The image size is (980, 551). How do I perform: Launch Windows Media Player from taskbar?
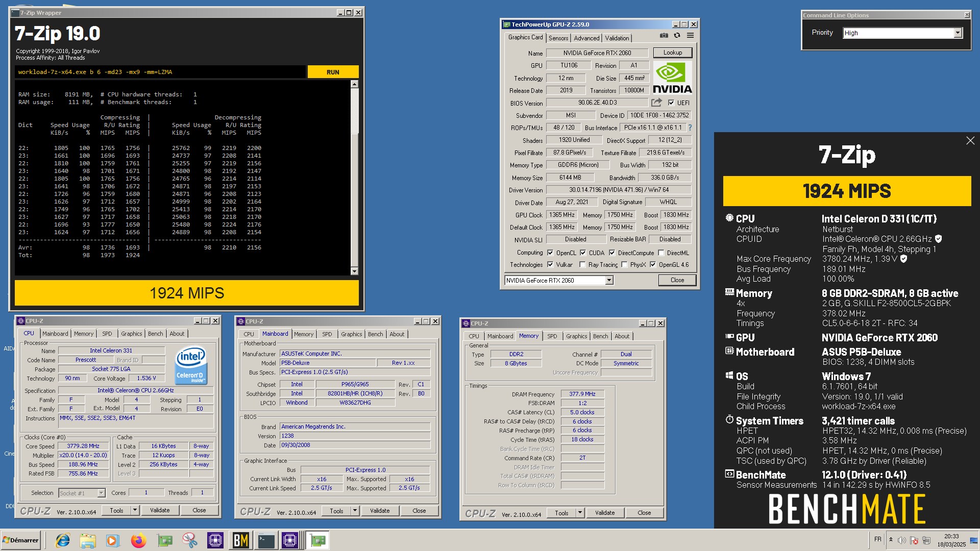click(x=113, y=540)
